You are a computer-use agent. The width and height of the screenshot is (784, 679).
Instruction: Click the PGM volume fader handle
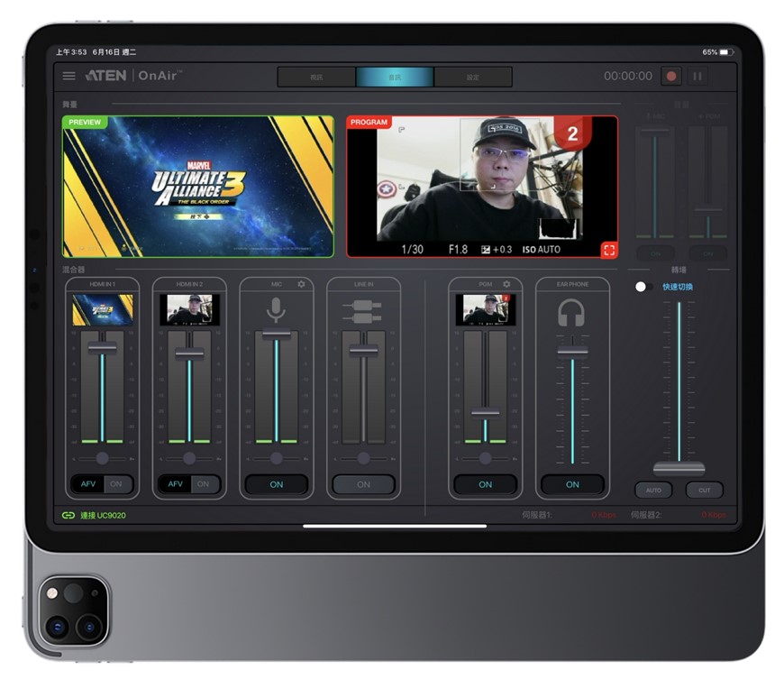(x=485, y=413)
